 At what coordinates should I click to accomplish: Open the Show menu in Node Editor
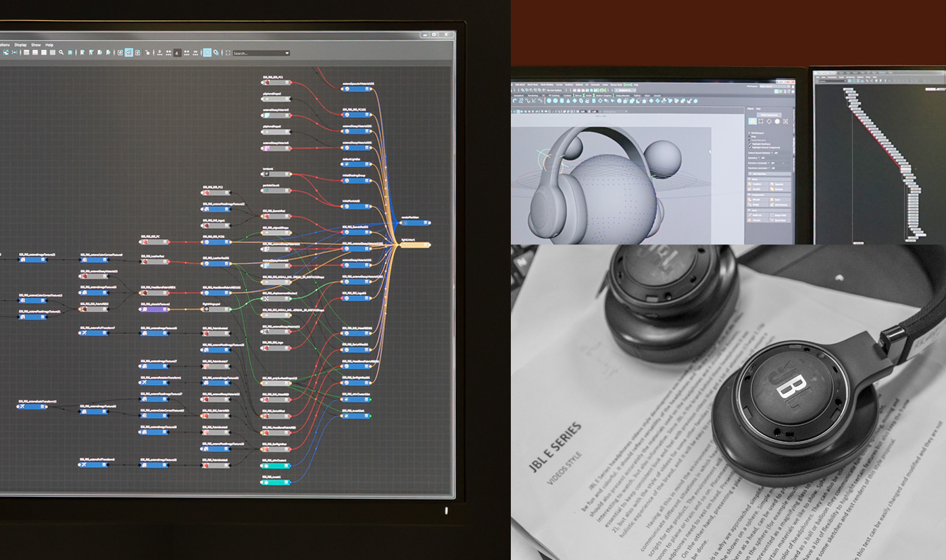tap(36, 45)
